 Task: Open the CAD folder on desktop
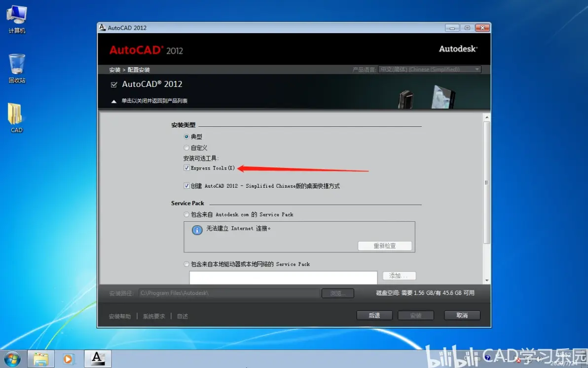[16, 118]
